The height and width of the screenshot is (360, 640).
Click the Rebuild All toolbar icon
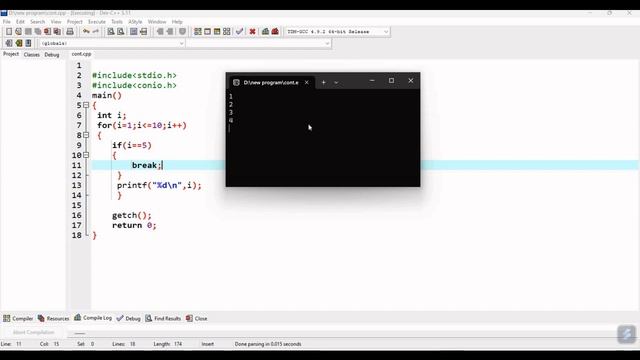(227, 31)
